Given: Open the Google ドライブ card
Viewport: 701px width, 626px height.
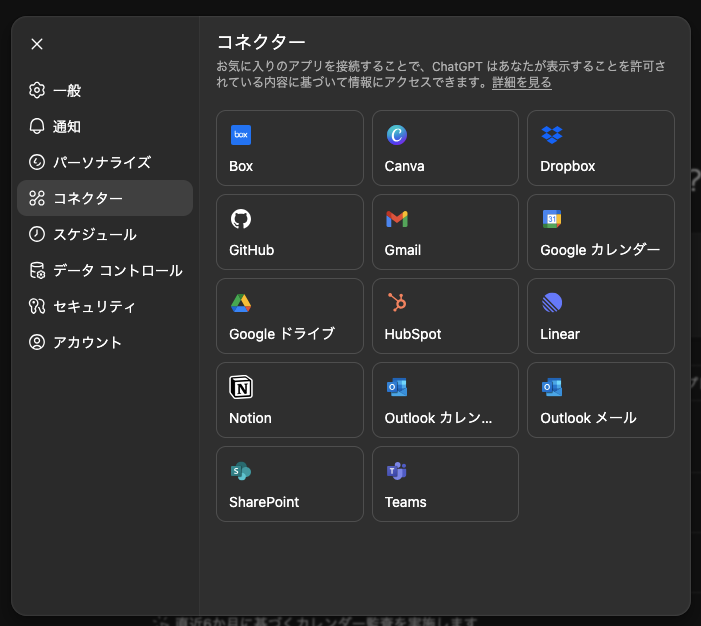Looking at the screenshot, I should point(290,316).
